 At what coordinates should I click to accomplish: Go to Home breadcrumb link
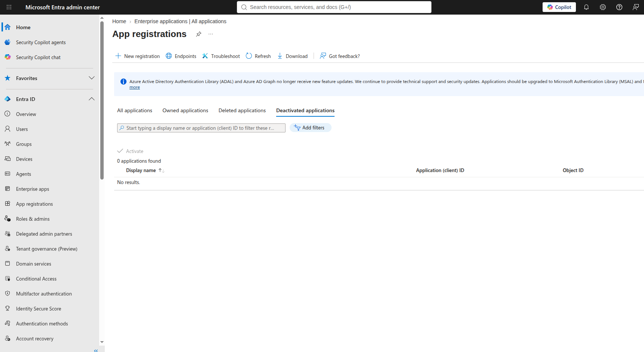[119, 21]
